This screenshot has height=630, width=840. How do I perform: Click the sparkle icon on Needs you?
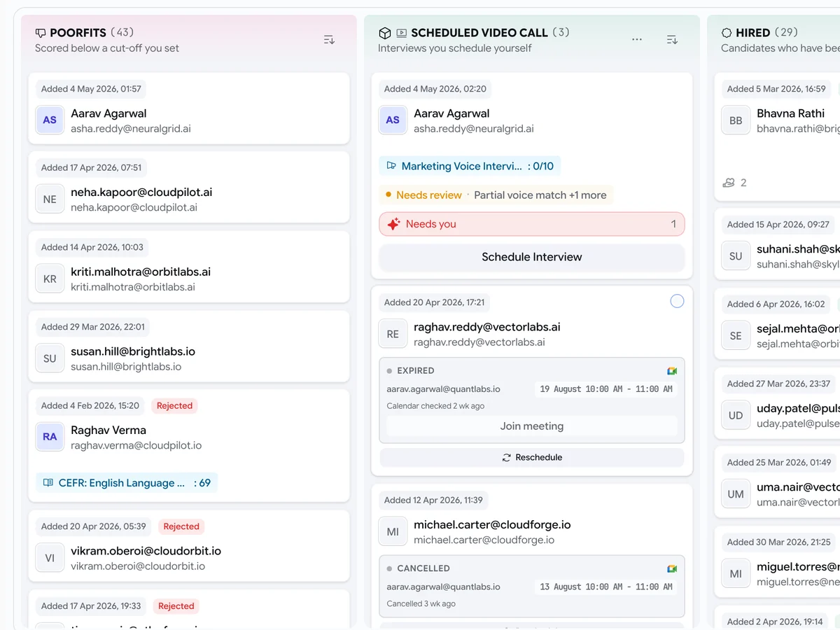(393, 224)
